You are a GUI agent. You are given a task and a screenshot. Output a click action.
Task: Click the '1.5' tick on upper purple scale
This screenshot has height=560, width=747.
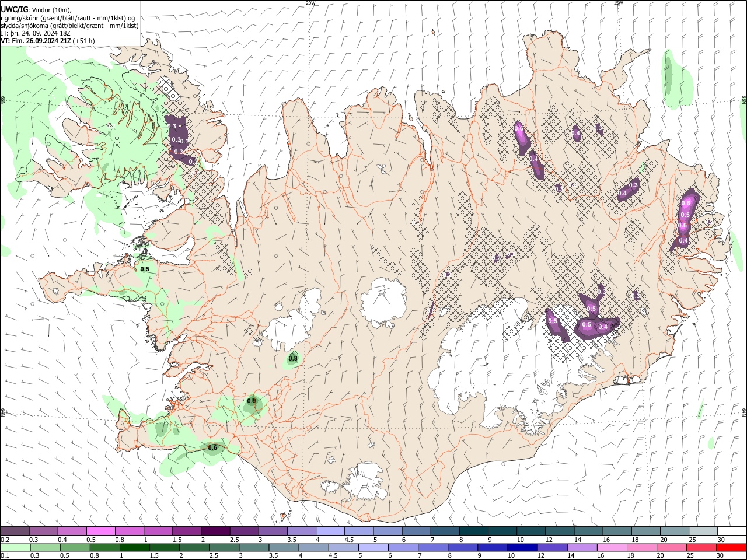point(177,540)
